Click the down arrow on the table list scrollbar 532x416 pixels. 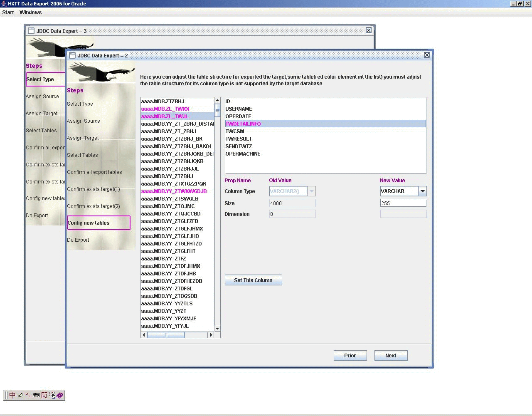[217, 328]
